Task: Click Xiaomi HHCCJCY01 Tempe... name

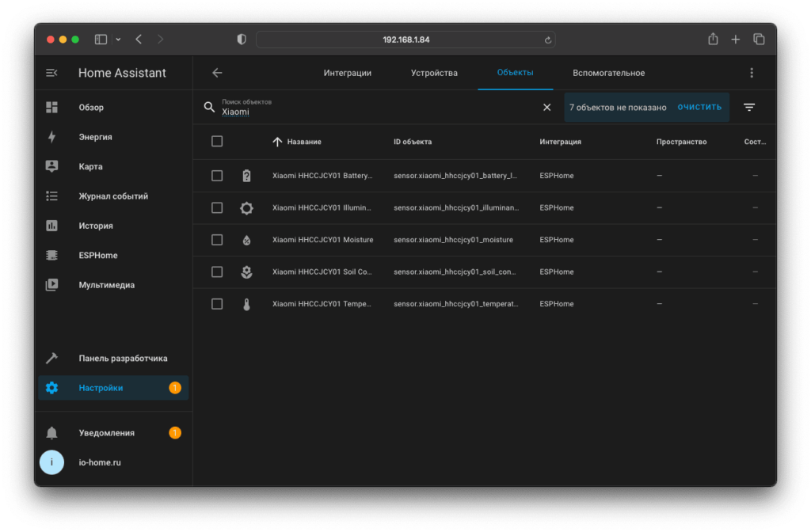Action: point(322,304)
